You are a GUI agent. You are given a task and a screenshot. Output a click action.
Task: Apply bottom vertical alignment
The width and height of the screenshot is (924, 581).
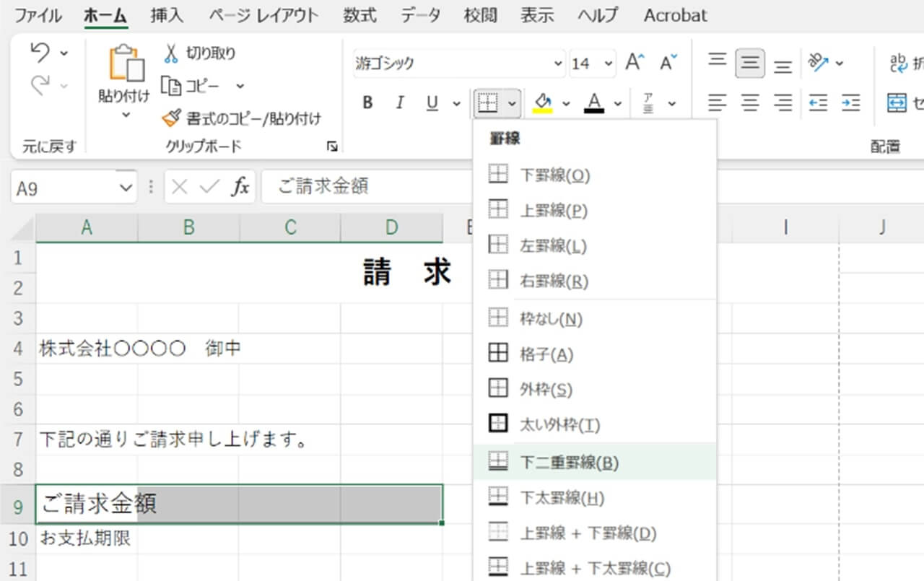pos(783,66)
